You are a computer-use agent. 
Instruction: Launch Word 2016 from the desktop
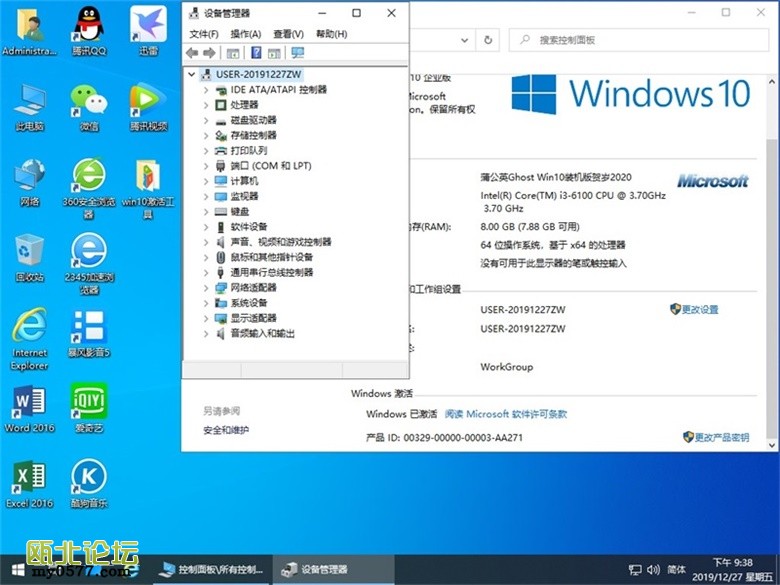coord(29,405)
